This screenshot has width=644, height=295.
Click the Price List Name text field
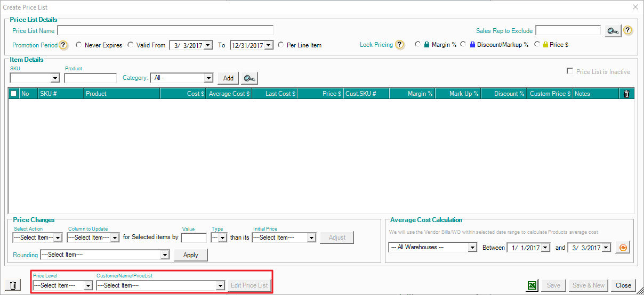[x=165, y=30]
